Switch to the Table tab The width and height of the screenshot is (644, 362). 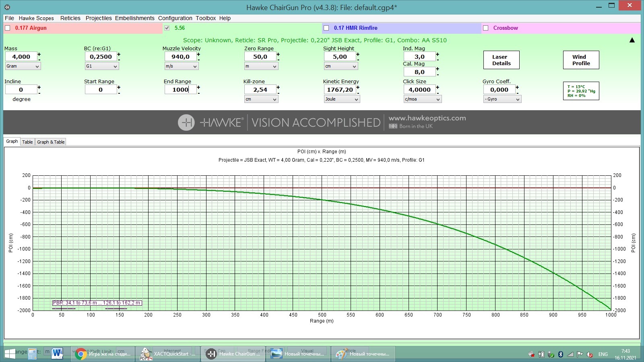click(x=27, y=142)
